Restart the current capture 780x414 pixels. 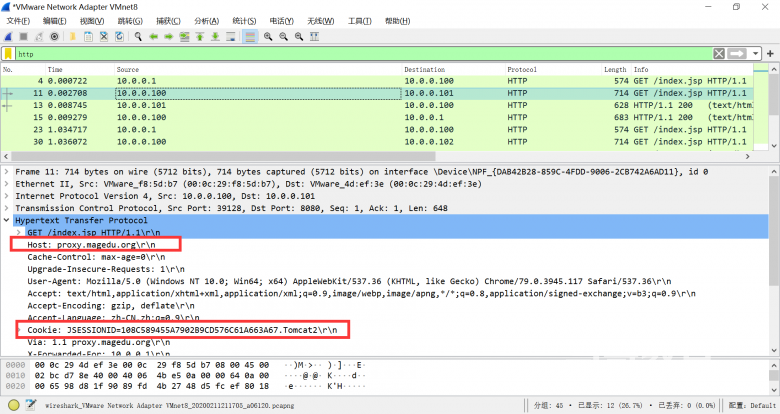point(39,36)
